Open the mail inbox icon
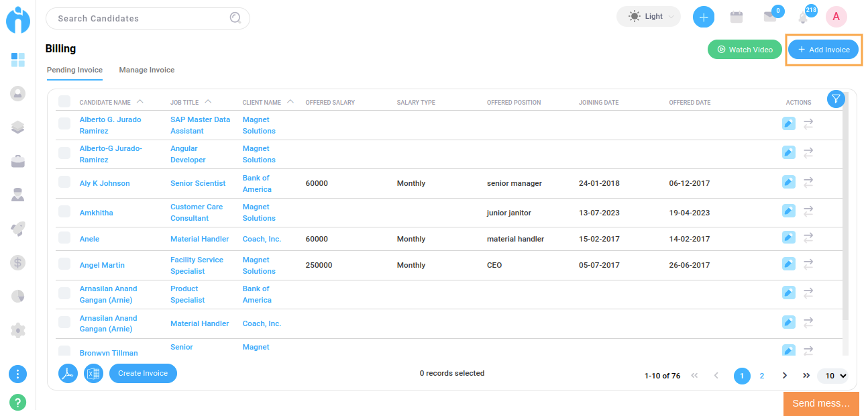 point(770,17)
